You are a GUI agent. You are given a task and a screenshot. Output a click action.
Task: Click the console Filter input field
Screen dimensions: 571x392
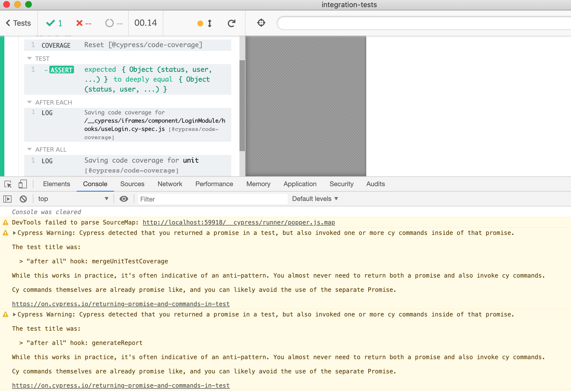(x=212, y=199)
